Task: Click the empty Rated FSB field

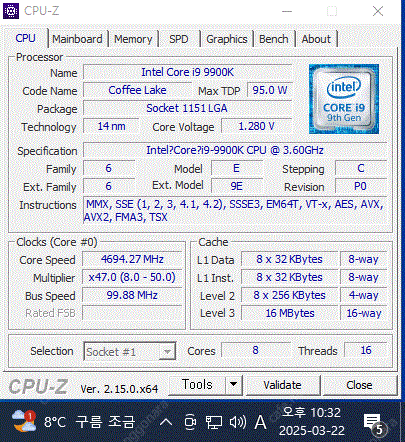Action: click(132, 313)
